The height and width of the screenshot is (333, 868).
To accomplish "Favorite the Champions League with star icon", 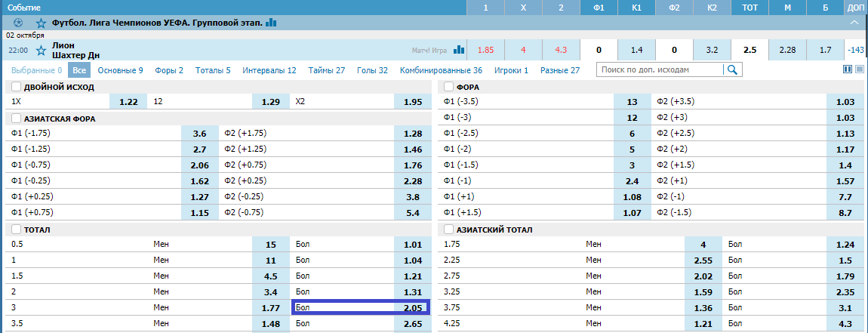I will point(41,23).
